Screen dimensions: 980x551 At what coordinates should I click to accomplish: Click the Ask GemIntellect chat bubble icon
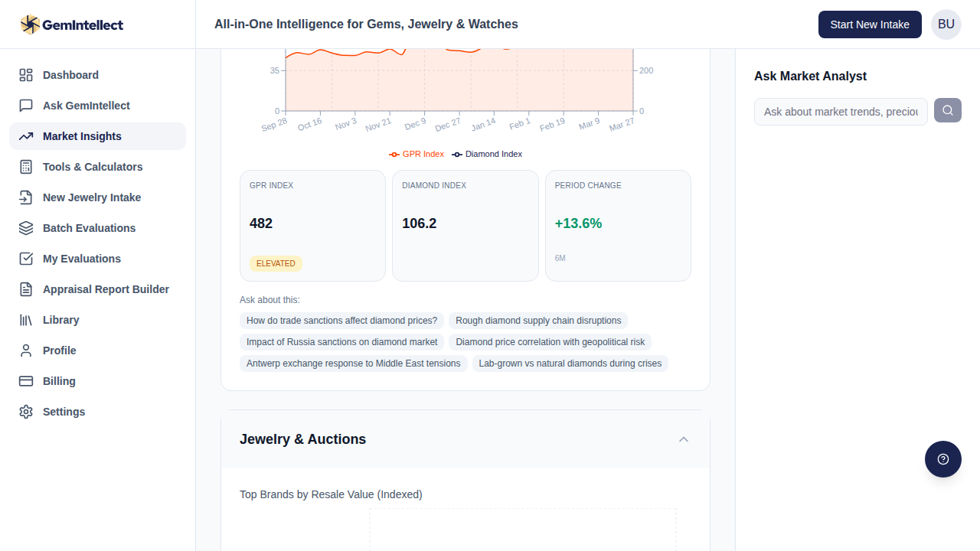pyautogui.click(x=26, y=106)
